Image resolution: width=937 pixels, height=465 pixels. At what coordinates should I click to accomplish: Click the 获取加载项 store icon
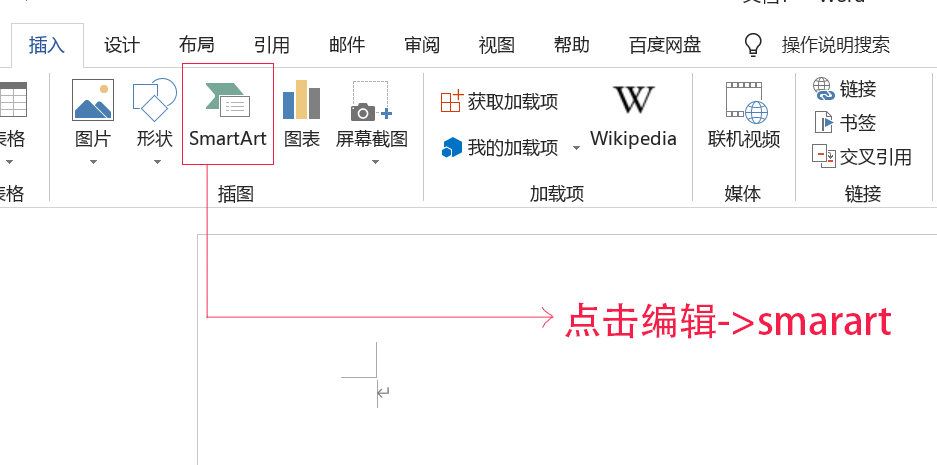point(452,101)
